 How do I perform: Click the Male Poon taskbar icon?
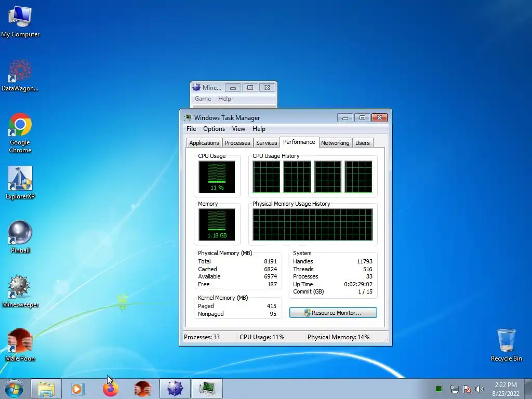tap(142, 389)
